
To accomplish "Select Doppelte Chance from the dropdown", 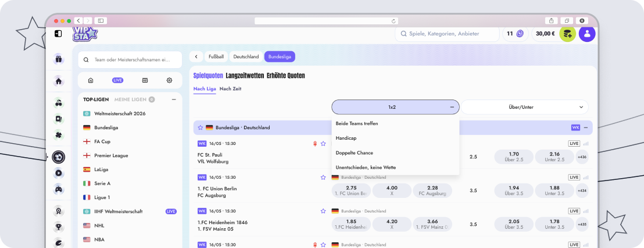I will click(395, 153).
